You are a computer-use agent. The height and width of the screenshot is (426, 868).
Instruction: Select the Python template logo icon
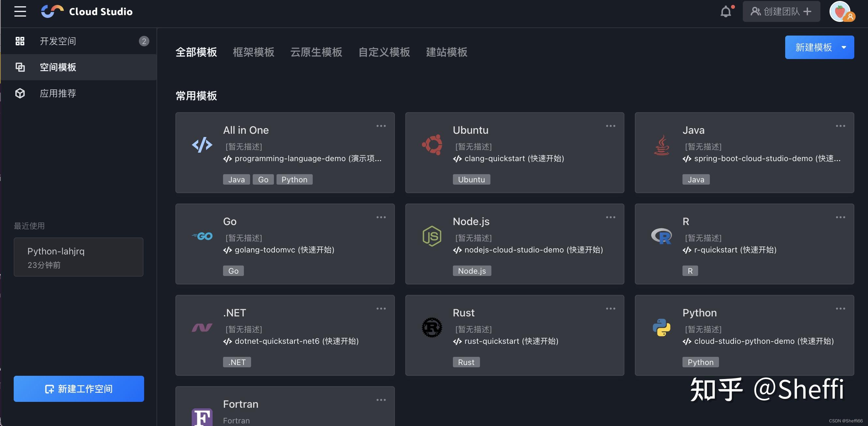coord(661,327)
